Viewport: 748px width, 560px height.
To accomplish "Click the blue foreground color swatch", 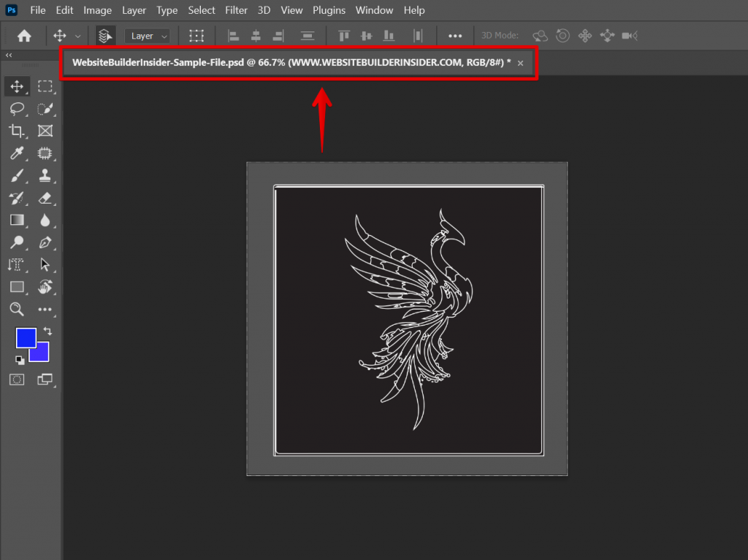I will 28,338.
